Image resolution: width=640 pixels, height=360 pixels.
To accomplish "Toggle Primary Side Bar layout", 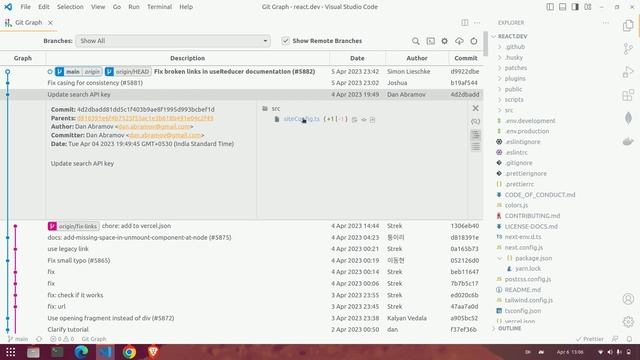I will [x=550, y=7].
